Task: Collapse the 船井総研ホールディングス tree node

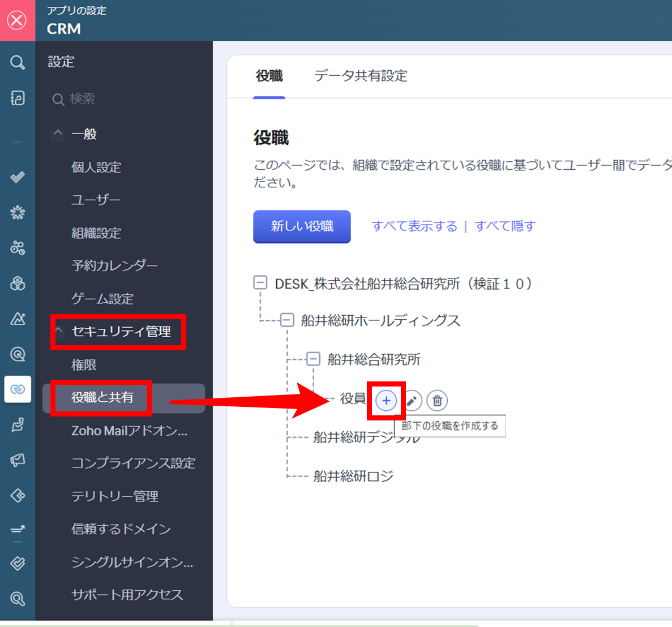Action: click(287, 320)
